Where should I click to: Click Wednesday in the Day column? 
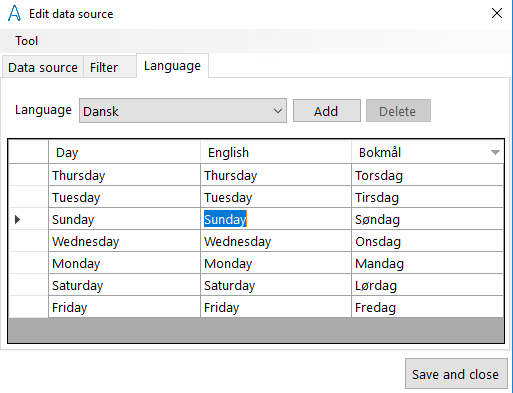(125, 241)
